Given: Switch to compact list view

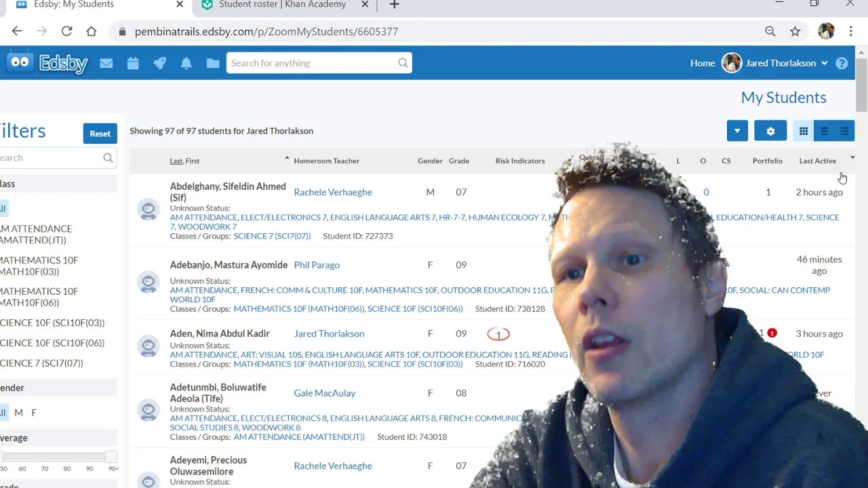Looking at the screenshot, I should tap(824, 131).
